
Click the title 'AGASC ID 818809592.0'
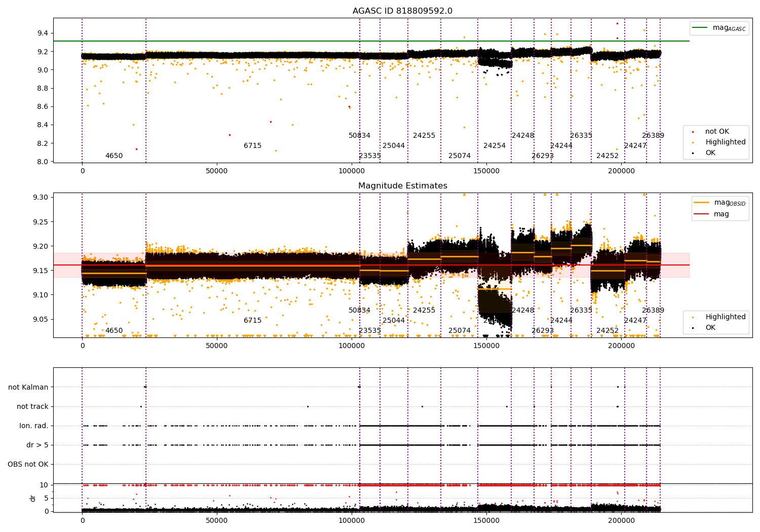tap(403, 11)
